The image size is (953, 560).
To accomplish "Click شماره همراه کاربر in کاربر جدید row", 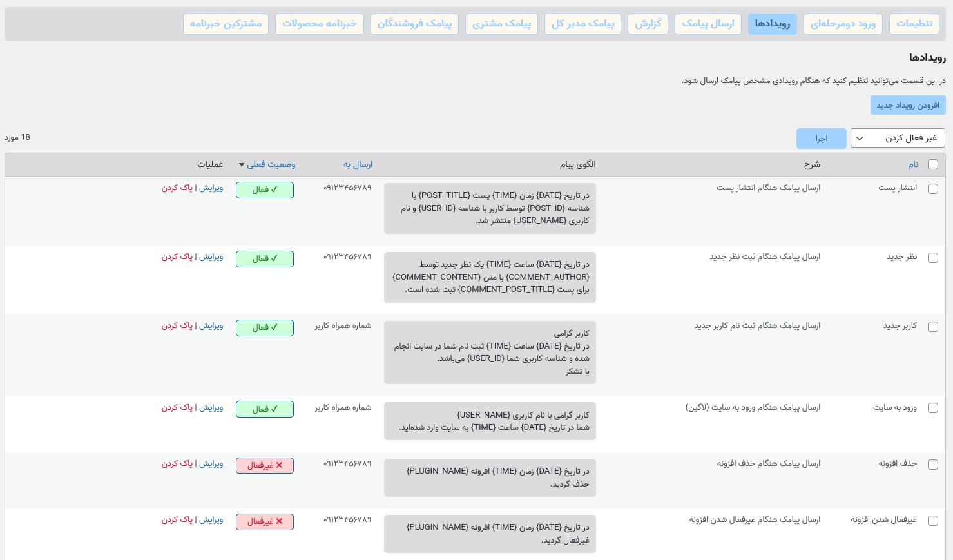I will [x=343, y=325].
